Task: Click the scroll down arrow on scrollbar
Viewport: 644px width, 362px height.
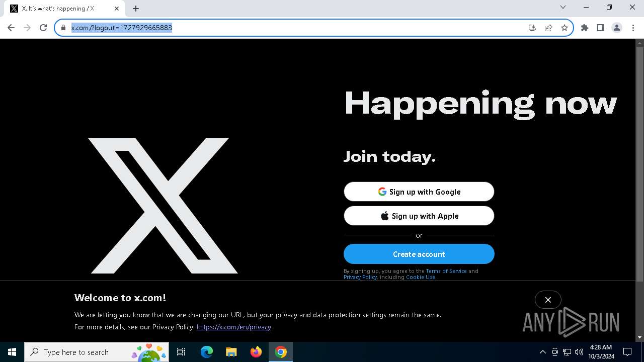Action: click(x=639, y=337)
